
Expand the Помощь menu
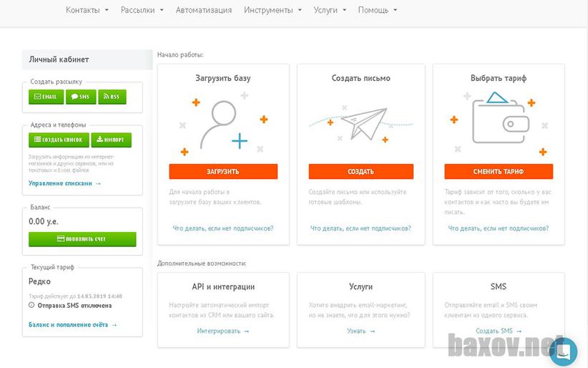pyautogui.click(x=377, y=10)
